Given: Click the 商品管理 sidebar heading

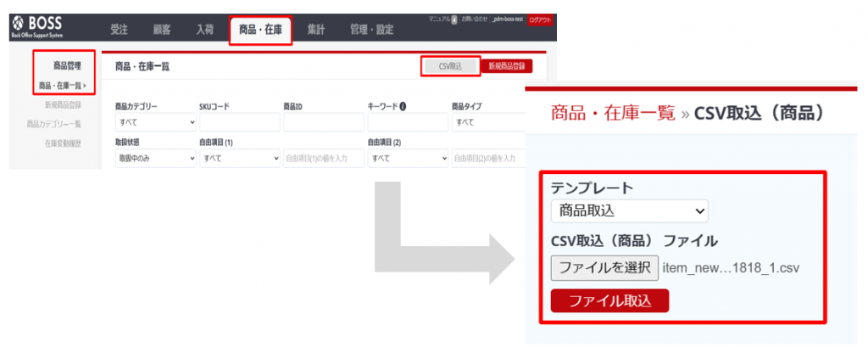Looking at the screenshot, I should 67,66.
